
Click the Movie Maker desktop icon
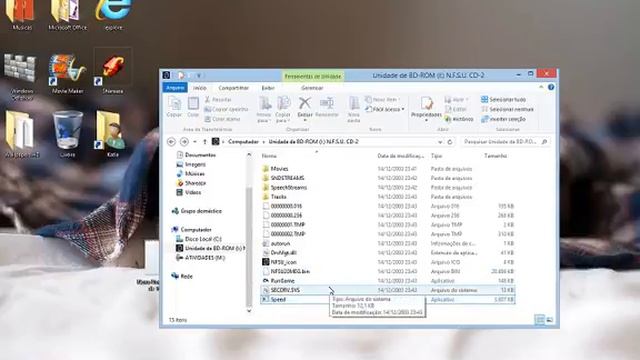pyautogui.click(x=68, y=73)
